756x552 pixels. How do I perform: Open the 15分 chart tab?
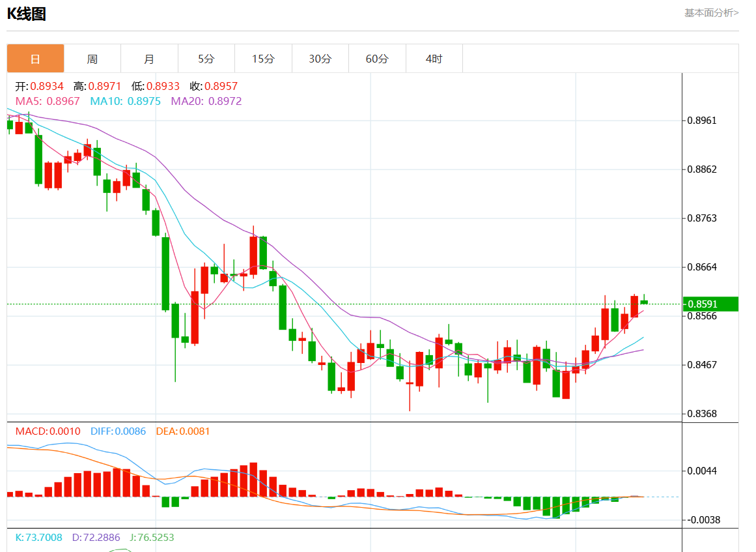point(263,59)
